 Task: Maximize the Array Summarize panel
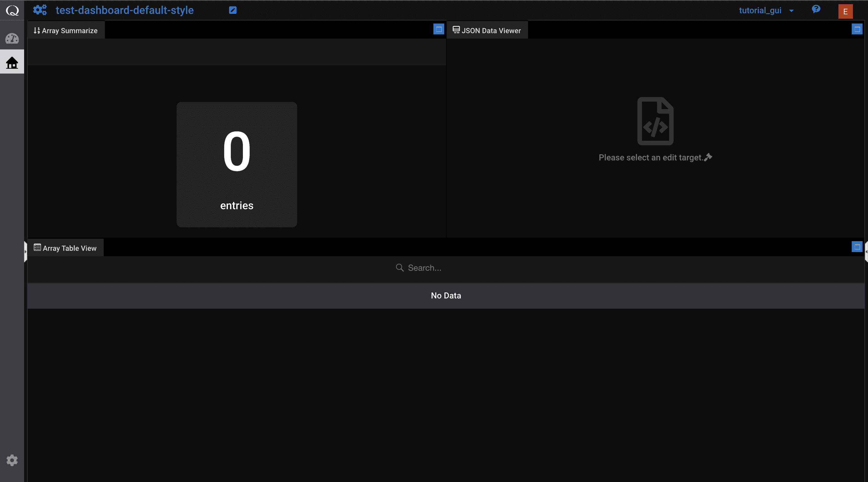pos(439,29)
